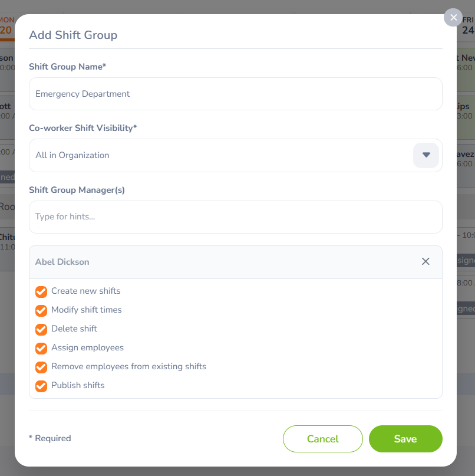
Task: Remove Abel Dickson from managers
Action: (x=425, y=261)
